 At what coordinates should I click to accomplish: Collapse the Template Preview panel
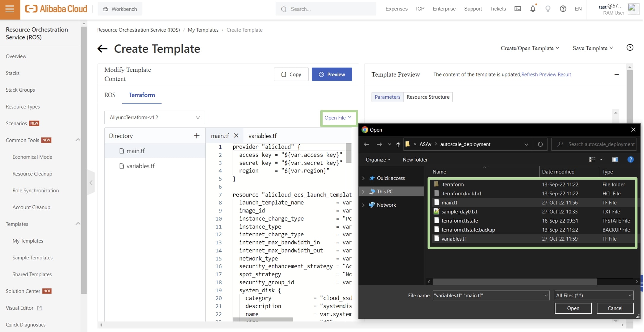(617, 75)
